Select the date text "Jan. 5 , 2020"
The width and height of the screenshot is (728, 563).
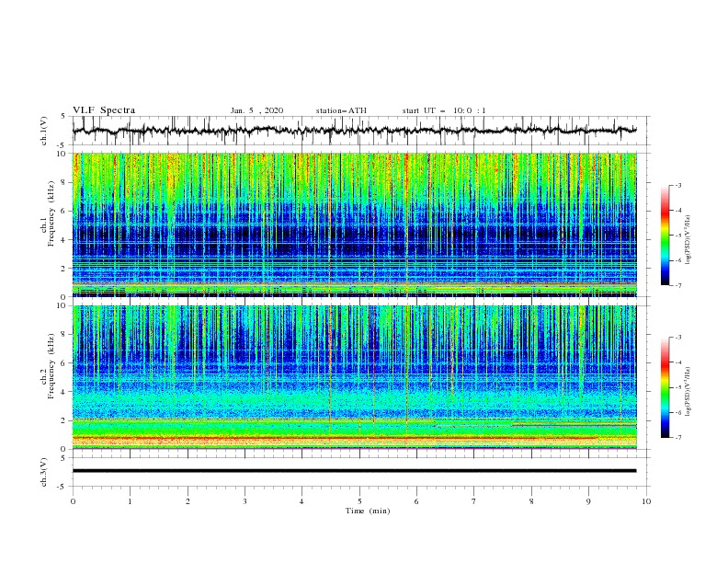point(256,110)
